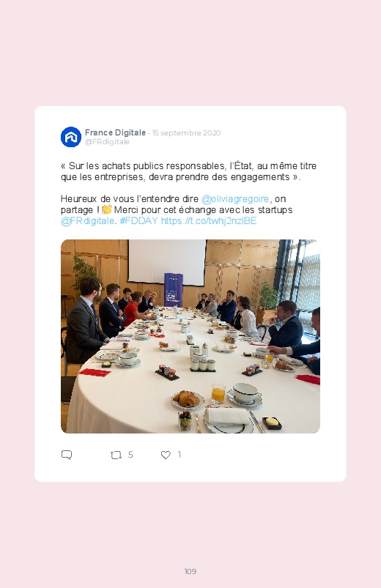Open the @oliviagregoire mention
This screenshot has height=588, width=381.
click(235, 198)
